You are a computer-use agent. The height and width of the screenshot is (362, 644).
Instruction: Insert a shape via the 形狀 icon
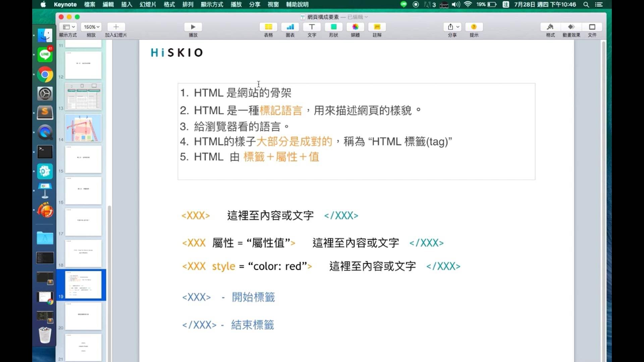click(333, 27)
